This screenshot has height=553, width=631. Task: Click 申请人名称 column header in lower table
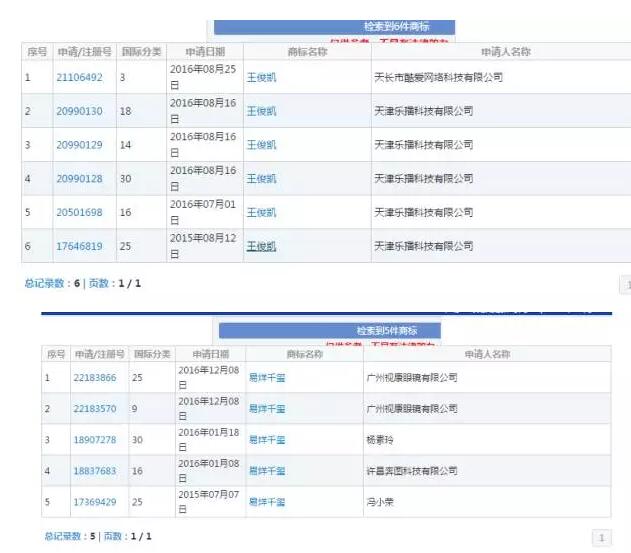[x=487, y=354]
